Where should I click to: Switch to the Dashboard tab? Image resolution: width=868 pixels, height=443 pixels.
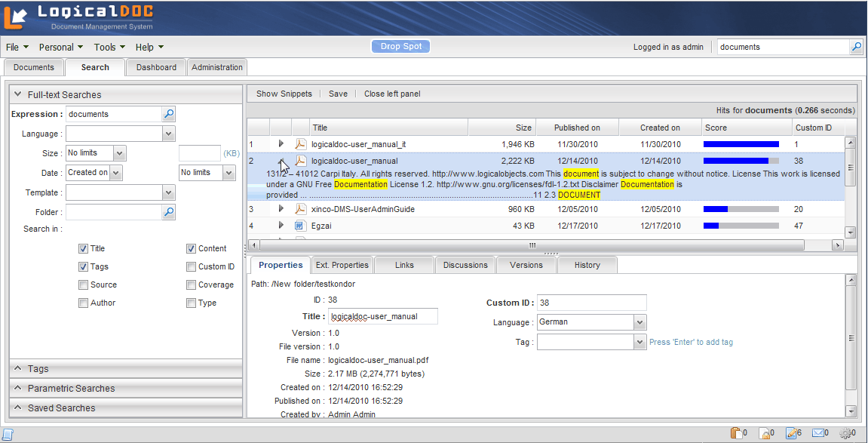click(156, 67)
